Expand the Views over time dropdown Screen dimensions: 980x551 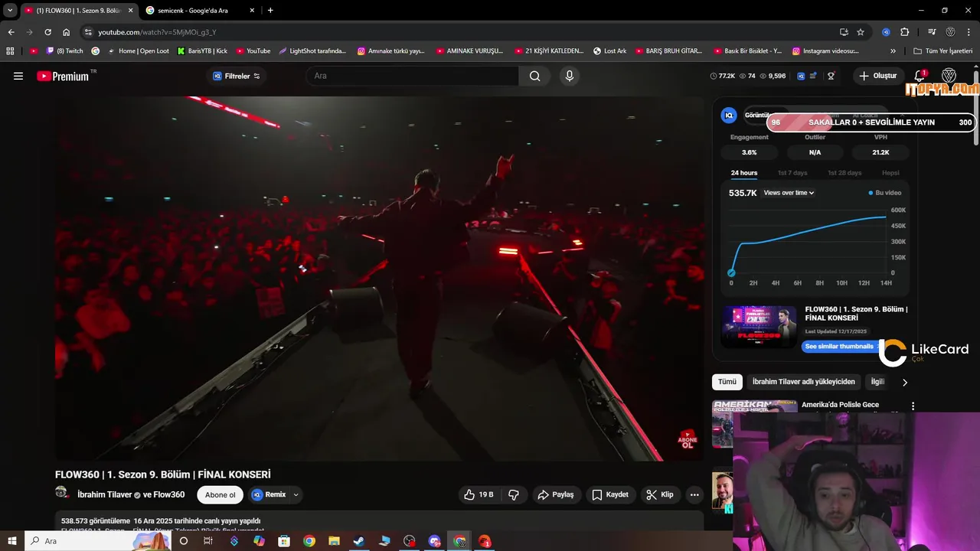click(789, 193)
